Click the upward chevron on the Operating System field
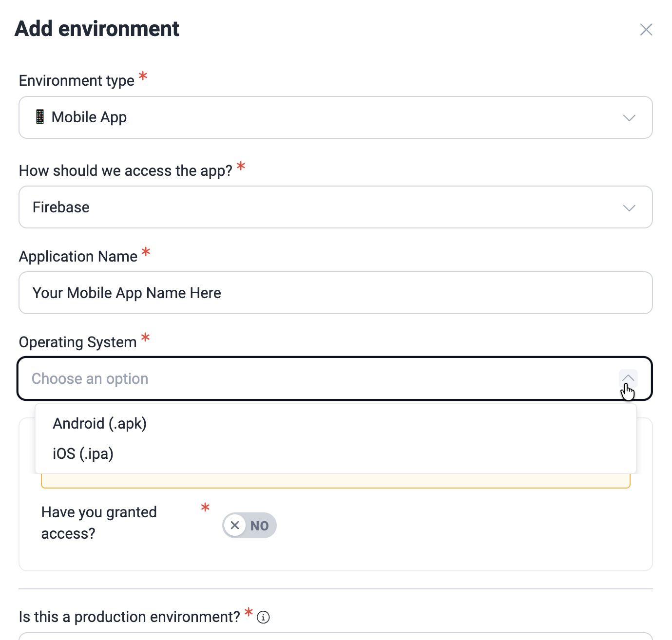Viewport: 672px width, 640px height. click(x=628, y=378)
